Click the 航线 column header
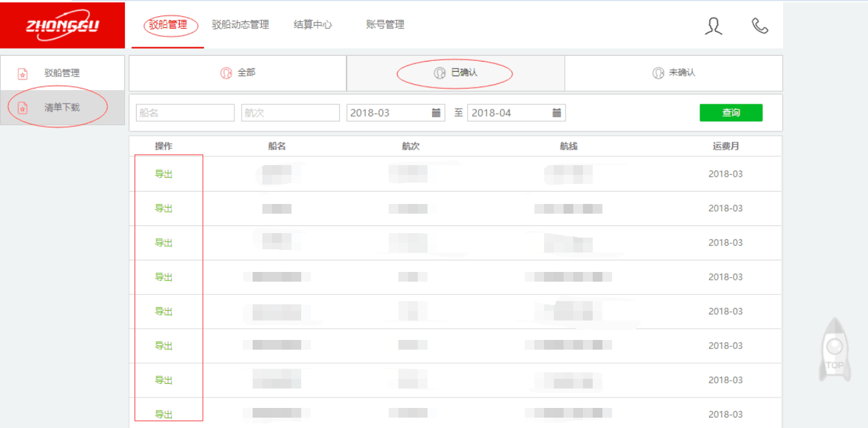The height and width of the screenshot is (428, 868). coord(569,146)
